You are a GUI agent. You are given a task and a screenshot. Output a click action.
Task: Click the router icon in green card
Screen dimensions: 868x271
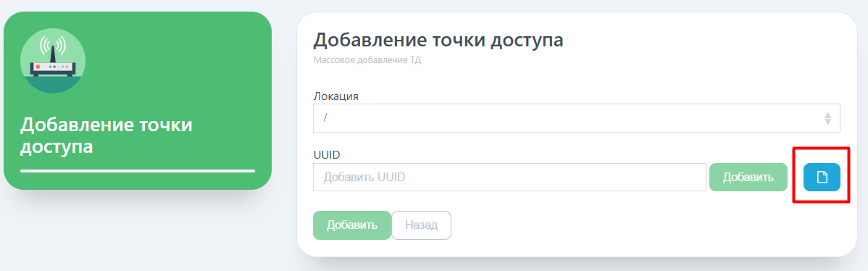(x=53, y=60)
